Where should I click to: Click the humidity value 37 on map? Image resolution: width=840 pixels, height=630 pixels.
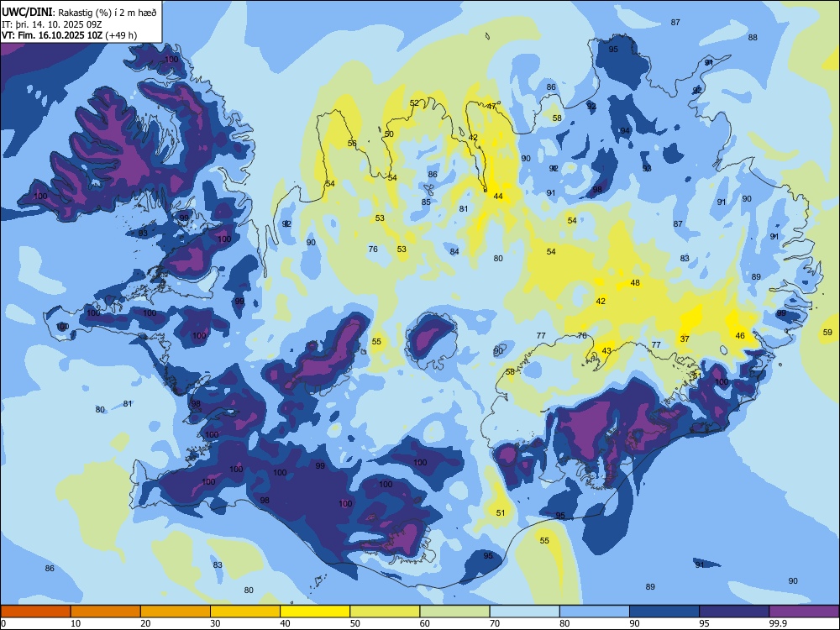click(x=685, y=339)
